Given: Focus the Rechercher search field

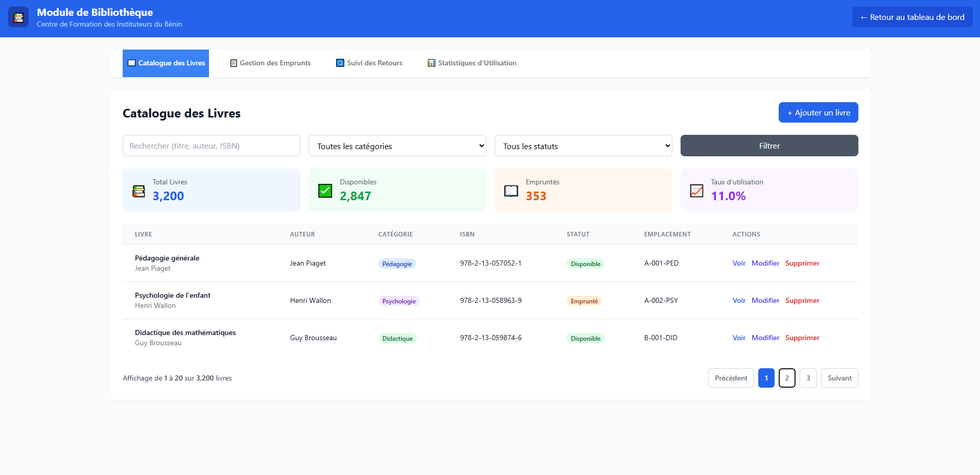Looking at the screenshot, I should [211, 146].
